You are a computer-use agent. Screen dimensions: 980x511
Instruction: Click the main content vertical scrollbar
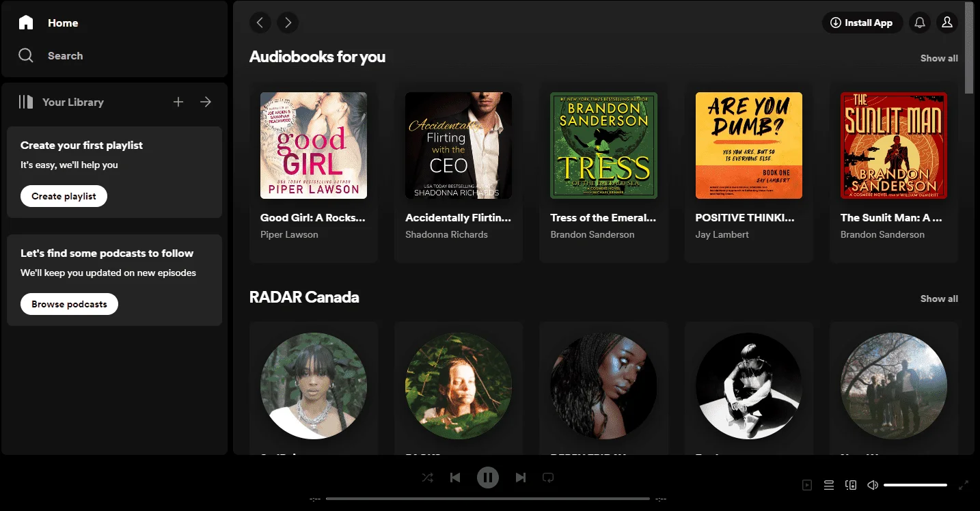pyautogui.click(x=969, y=48)
